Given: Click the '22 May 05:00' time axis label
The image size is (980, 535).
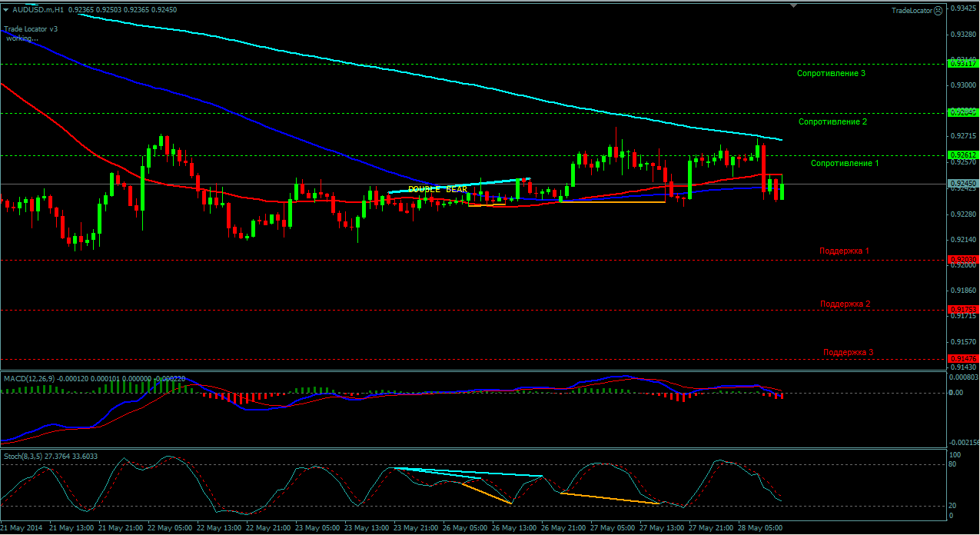Looking at the screenshot, I should click(x=171, y=529).
